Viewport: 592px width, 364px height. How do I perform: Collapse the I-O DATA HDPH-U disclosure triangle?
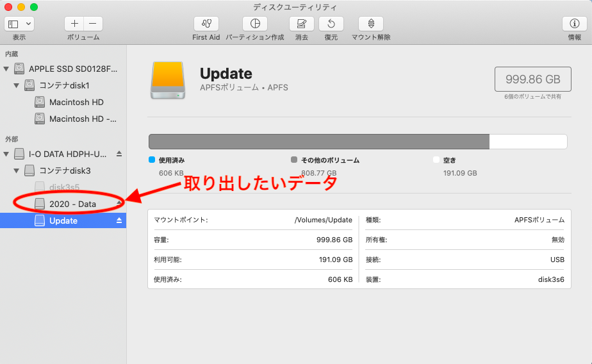coord(6,154)
